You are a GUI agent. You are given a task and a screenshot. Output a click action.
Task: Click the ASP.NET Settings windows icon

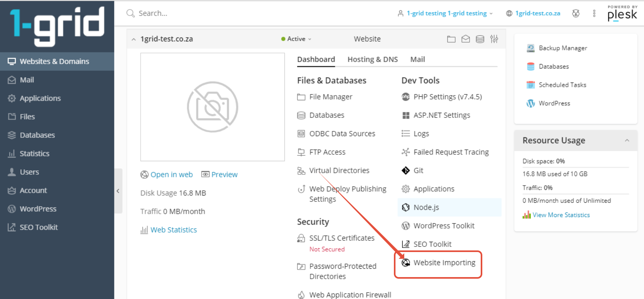[x=405, y=115]
